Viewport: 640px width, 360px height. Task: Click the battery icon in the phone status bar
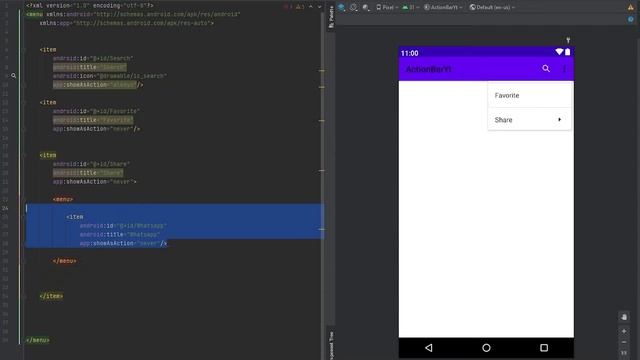click(x=568, y=52)
